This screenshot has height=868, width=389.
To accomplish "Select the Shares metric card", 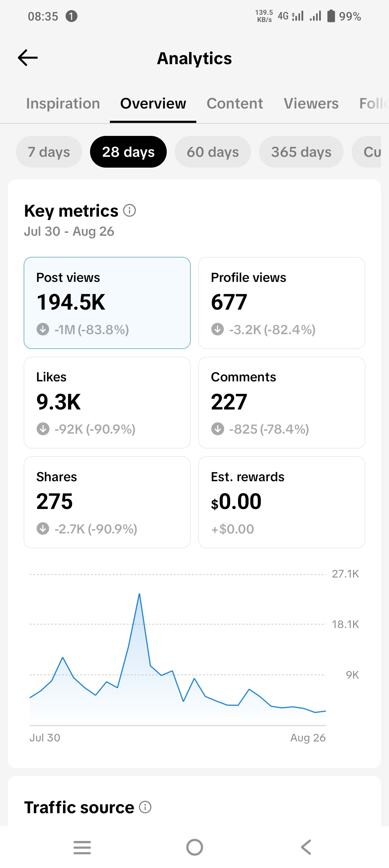I will click(107, 502).
